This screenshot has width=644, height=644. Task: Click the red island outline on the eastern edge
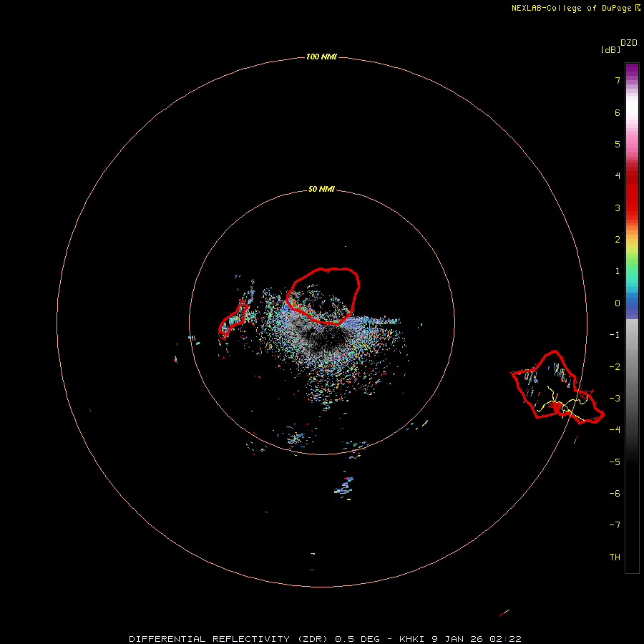click(x=557, y=386)
